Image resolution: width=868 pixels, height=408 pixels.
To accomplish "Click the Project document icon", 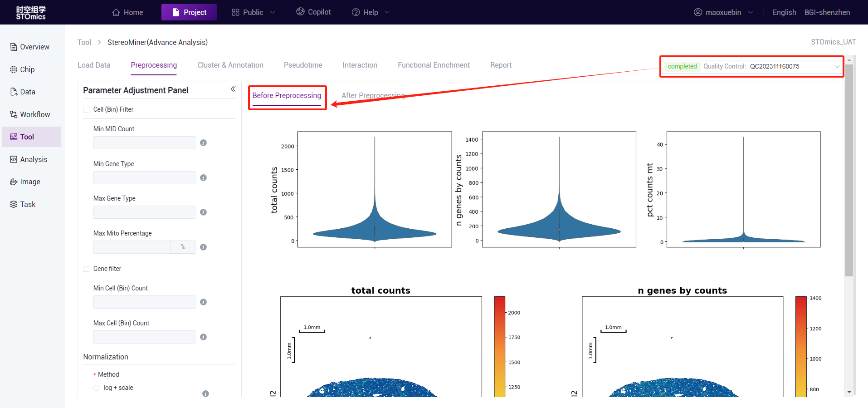I will click(176, 12).
